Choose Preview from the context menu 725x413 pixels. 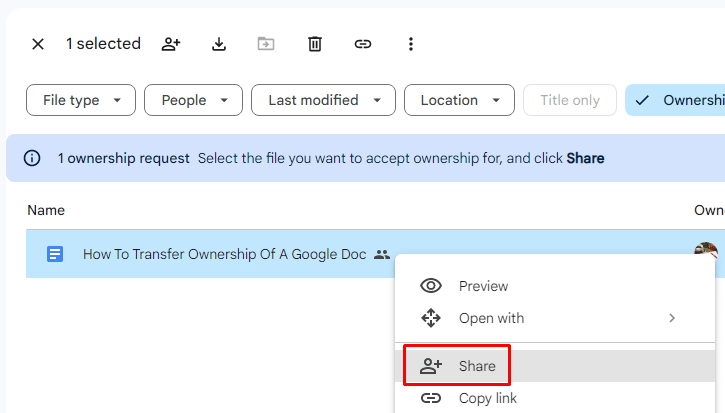pos(483,286)
